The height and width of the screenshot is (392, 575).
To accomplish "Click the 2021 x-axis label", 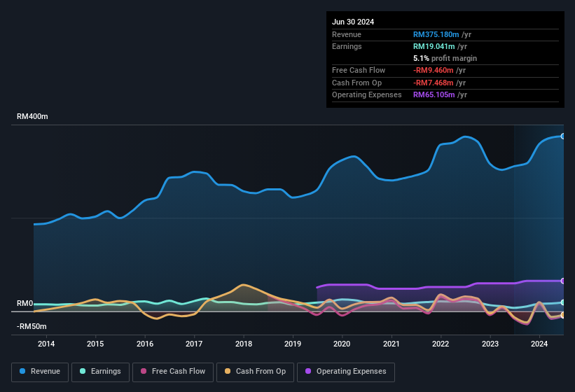I will pyautogui.click(x=392, y=344).
